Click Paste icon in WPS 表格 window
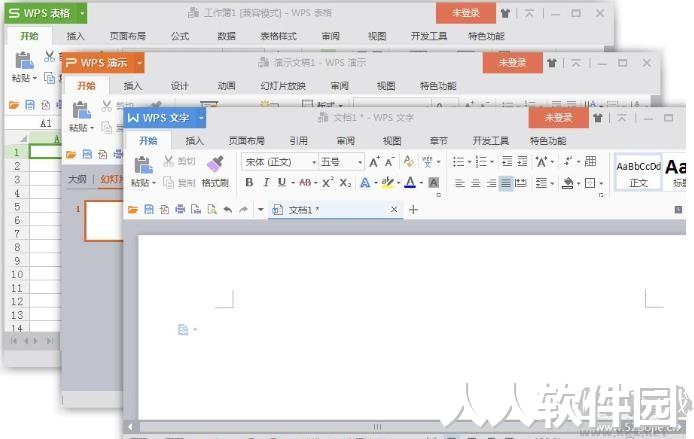The width and height of the screenshot is (694, 439). [x=24, y=61]
